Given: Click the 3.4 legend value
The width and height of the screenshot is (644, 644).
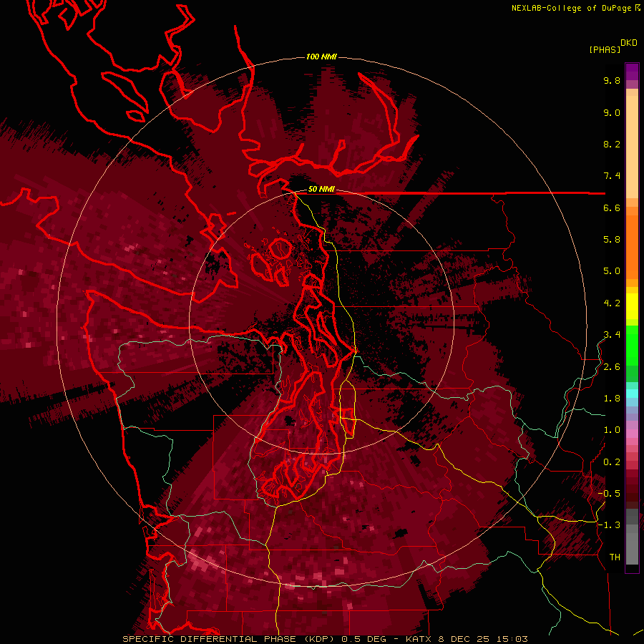Looking at the screenshot, I should point(612,335).
